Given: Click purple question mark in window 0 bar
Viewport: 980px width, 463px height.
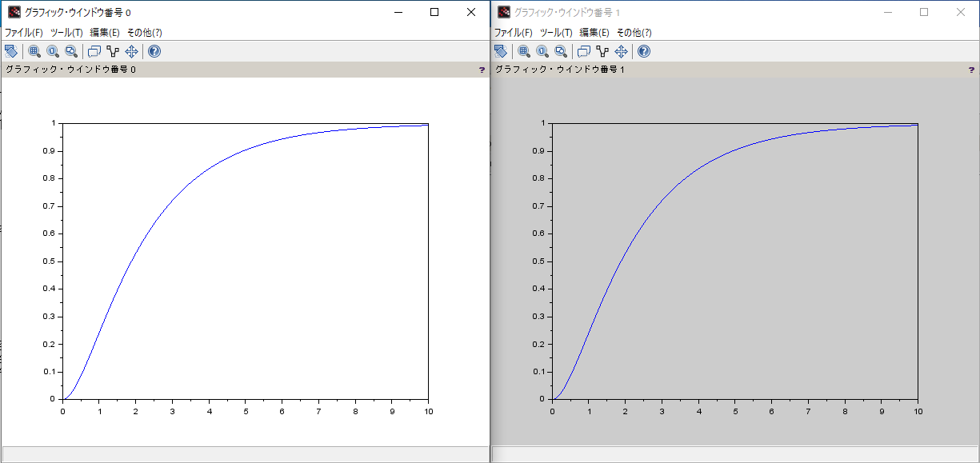Looking at the screenshot, I should click(x=482, y=70).
